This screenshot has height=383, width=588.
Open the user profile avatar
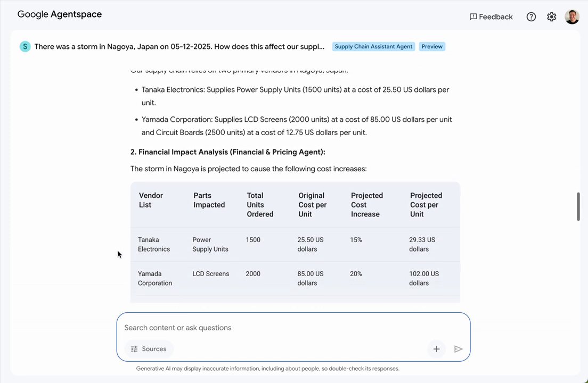tap(571, 17)
